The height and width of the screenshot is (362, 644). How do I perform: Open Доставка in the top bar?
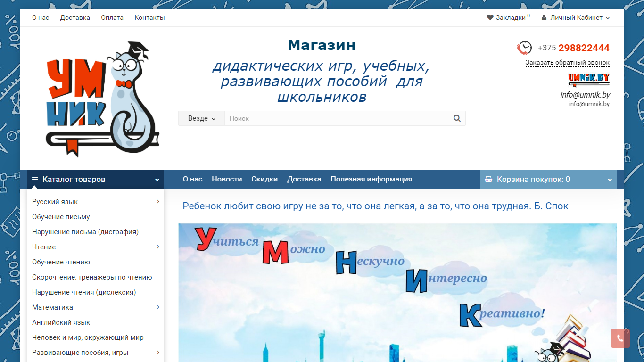(75, 17)
